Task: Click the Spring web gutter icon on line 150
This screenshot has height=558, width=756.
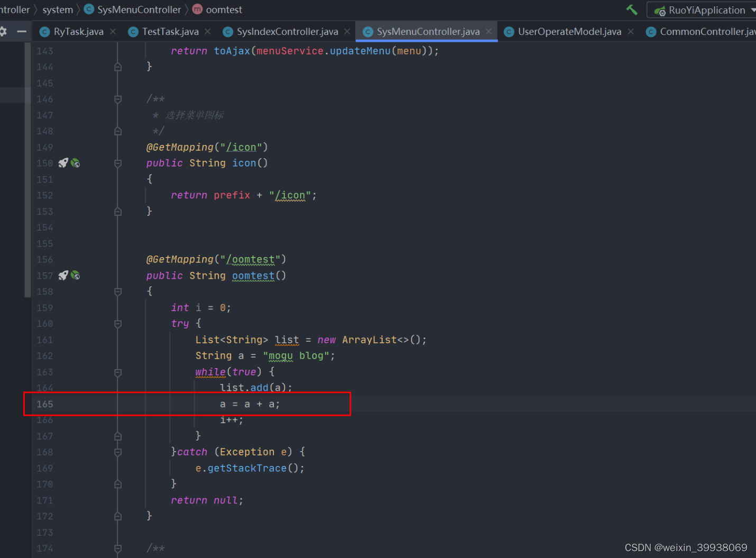Action: [76, 163]
